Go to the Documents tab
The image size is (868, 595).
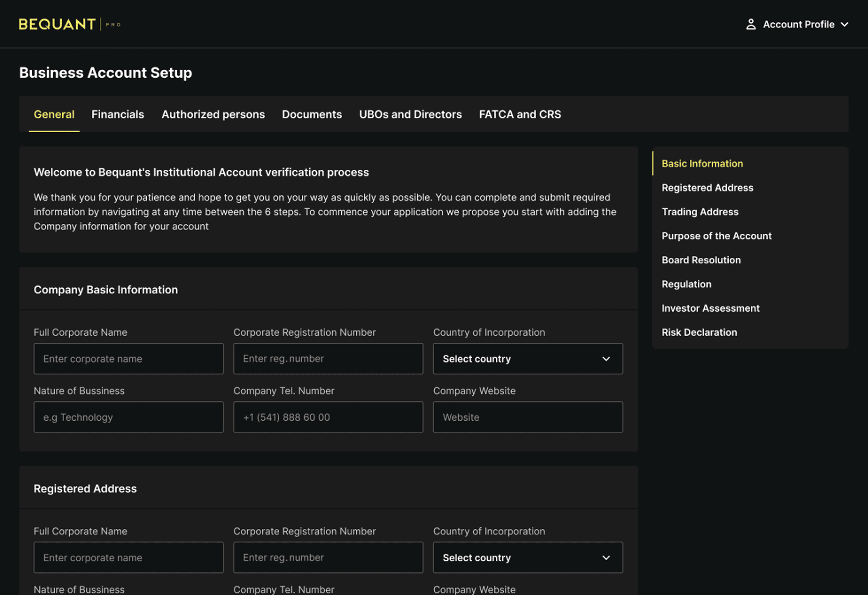coord(312,114)
